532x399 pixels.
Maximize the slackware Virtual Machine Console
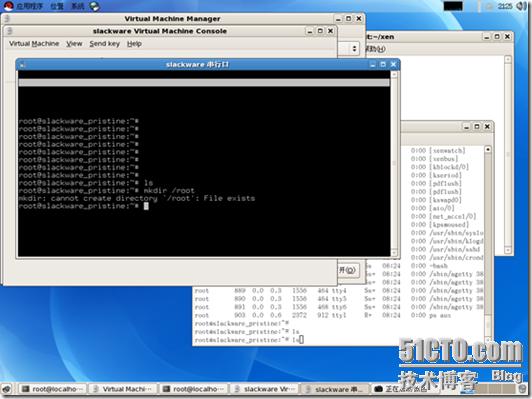coord(320,31)
